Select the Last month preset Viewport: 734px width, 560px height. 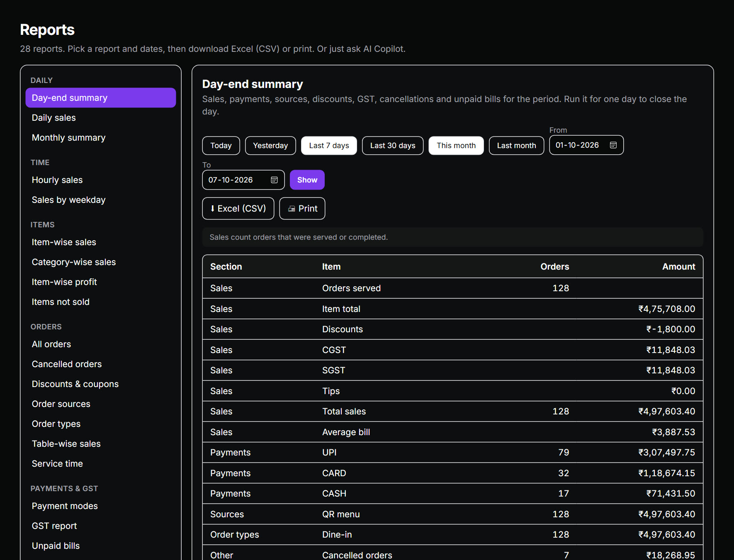pos(516,146)
